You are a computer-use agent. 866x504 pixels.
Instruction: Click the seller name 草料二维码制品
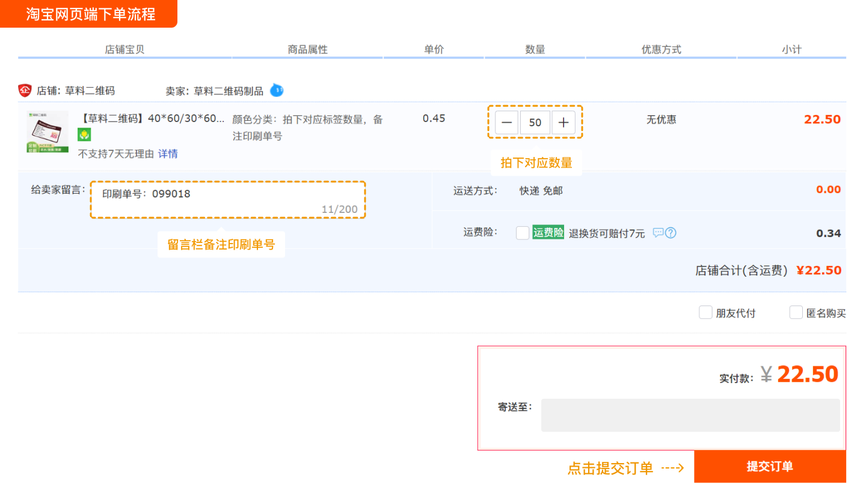pos(229,91)
